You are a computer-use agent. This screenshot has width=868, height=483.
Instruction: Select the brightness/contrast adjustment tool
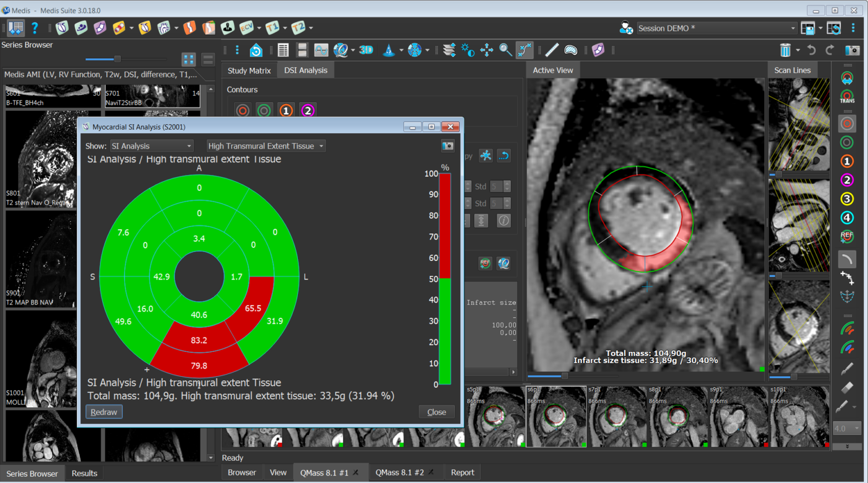click(x=468, y=50)
